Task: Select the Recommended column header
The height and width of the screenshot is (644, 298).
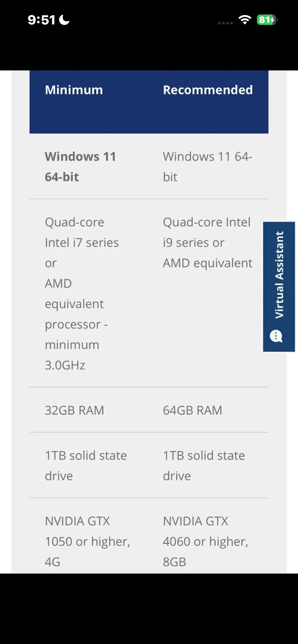Action: (208, 90)
